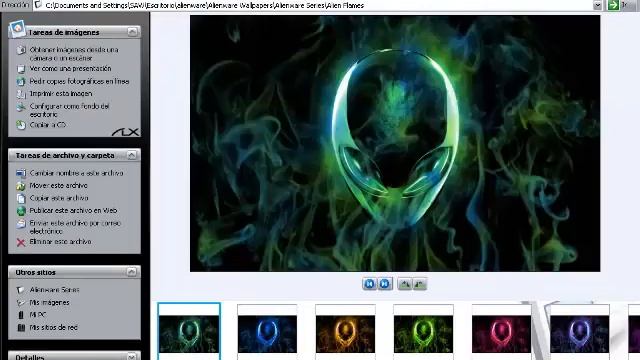The width and height of the screenshot is (640, 360).
Task: Click Copiar este archivo link
Action: (x=59, y=198)
